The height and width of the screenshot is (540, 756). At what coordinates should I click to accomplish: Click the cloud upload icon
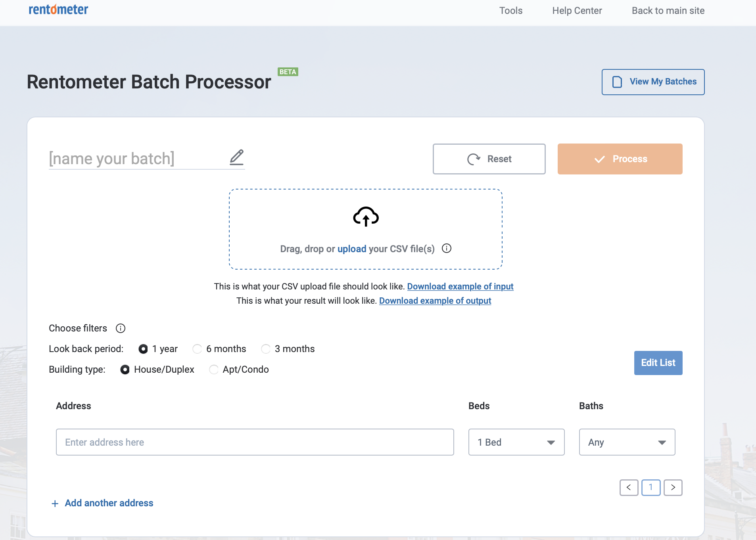coord(366,216)
